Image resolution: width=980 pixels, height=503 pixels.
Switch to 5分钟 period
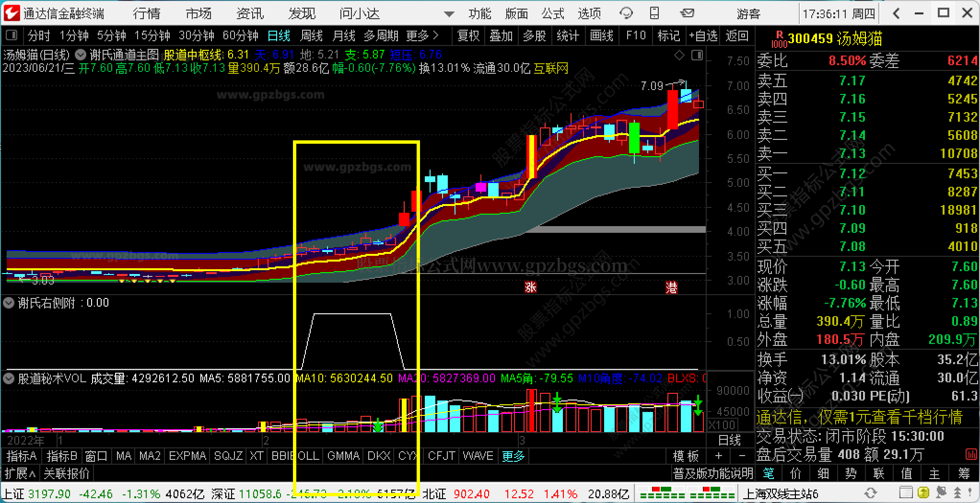(112, 35)
